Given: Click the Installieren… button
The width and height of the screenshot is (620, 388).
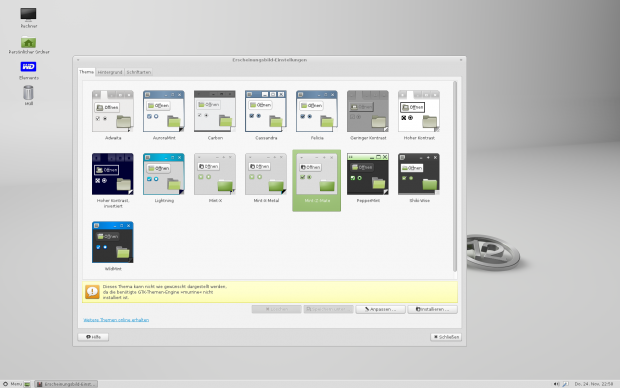Looking at the screenshot, I should point(433,309).
